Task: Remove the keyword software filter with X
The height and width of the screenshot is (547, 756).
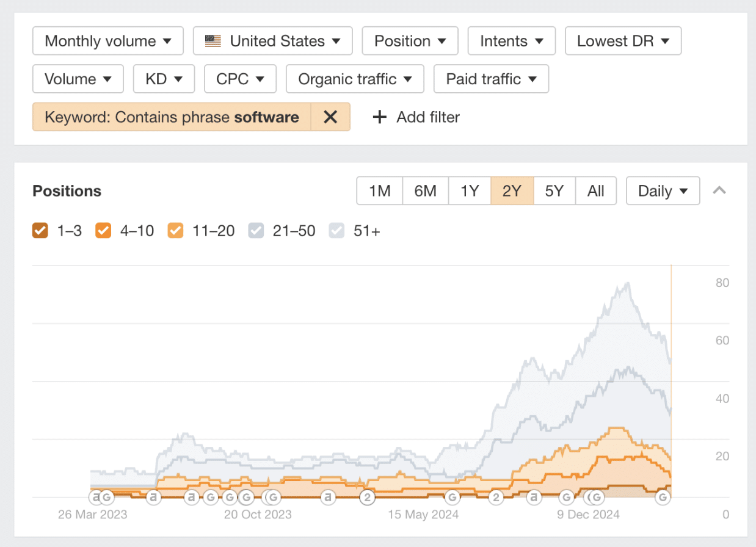Action: [330, 117]
